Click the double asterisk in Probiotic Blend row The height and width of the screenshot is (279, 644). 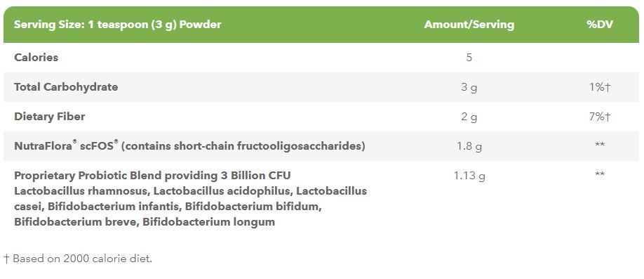(600, 174)
